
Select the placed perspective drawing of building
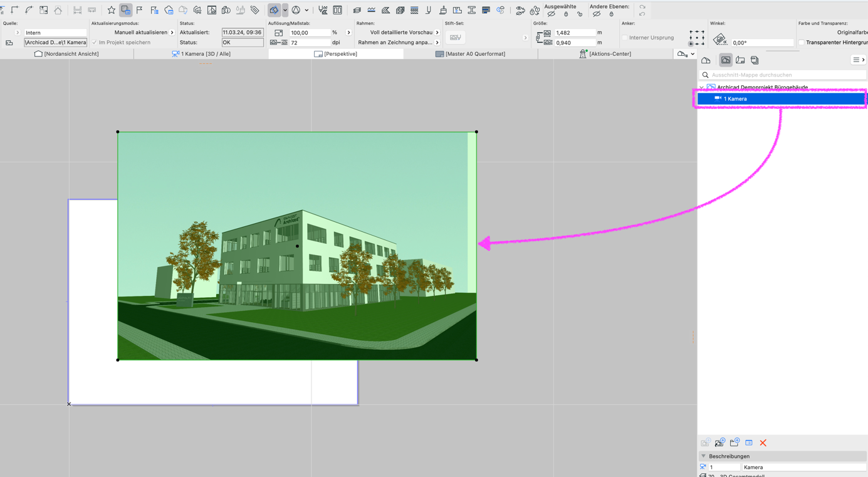tap(297, 246)
